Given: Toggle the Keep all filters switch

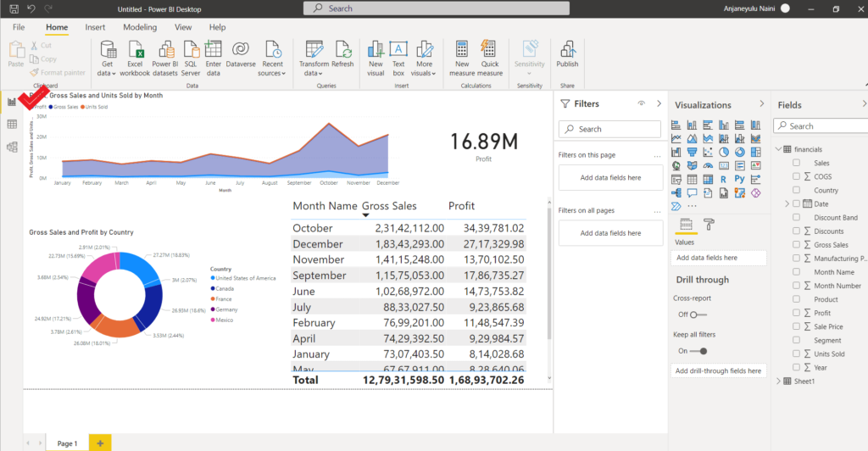Looking at the screenshot, I should pyautogui.click(x=698, y=351).
